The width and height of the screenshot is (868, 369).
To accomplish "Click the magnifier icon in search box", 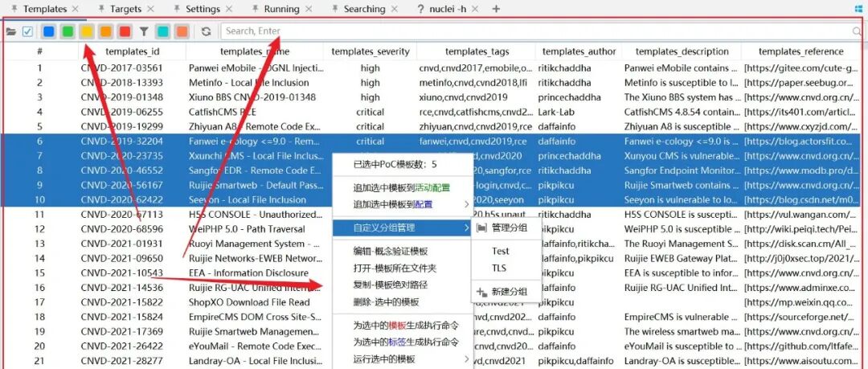I will (857, 31).
